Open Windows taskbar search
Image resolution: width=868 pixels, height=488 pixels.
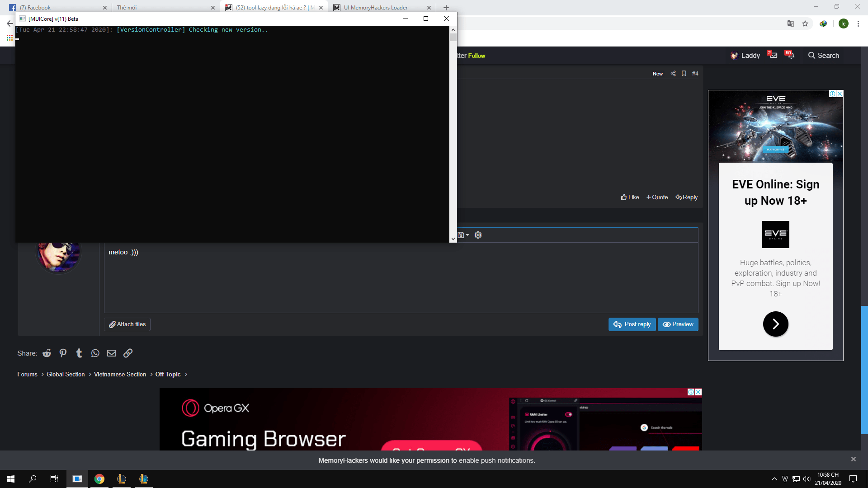(x=33, y=479)
